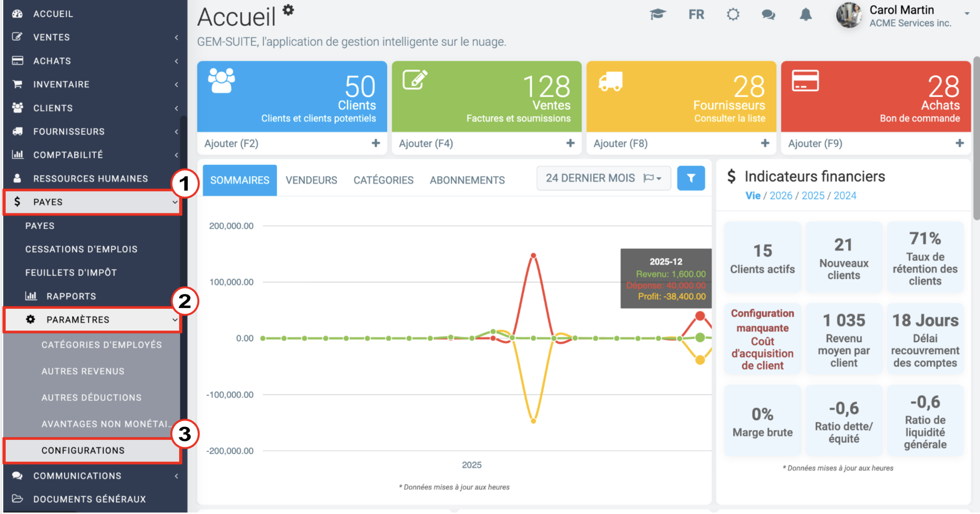
Task: Click the Clients people sidebar icon
Action: (x=17, y=108)
